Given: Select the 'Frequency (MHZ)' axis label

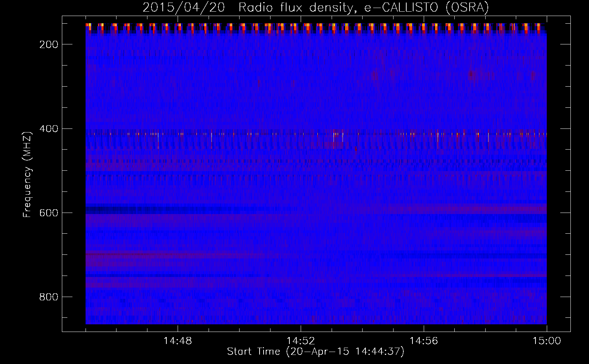Looking at the screenshot, I should (x=27, y=174).
